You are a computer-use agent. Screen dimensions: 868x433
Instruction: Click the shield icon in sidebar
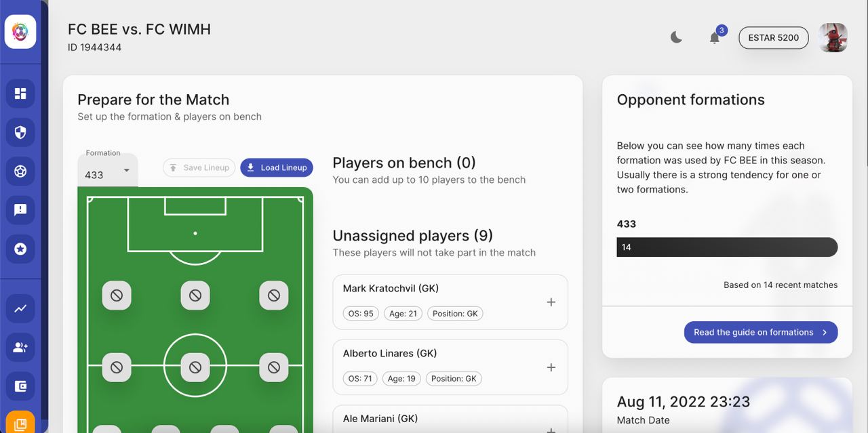pos(20,133)
